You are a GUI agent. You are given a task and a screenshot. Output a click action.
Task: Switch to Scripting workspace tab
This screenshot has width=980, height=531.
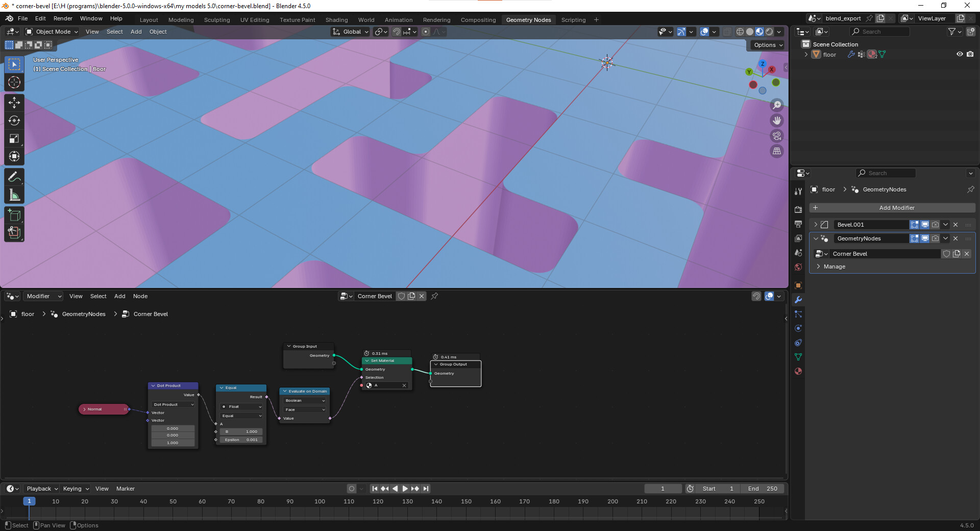[573, 20]
